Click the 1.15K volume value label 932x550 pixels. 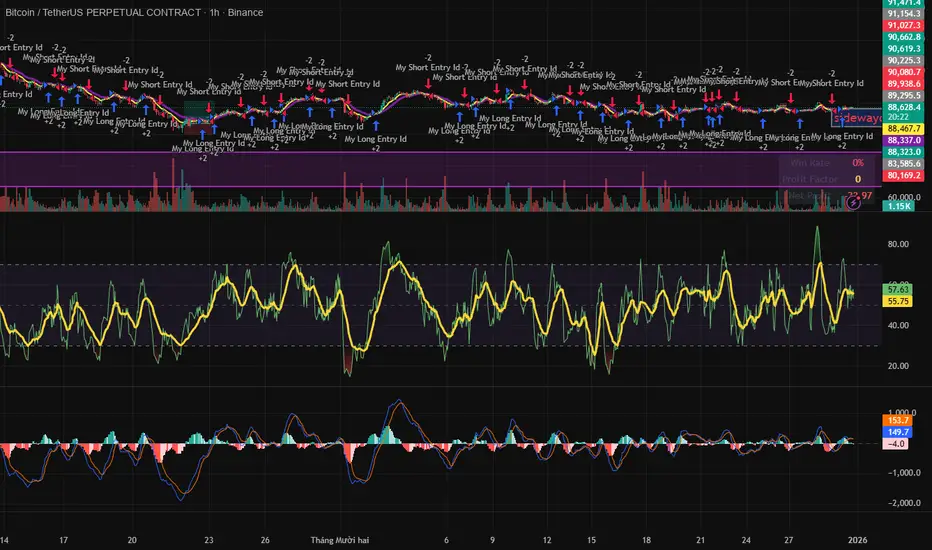[897, 206]
